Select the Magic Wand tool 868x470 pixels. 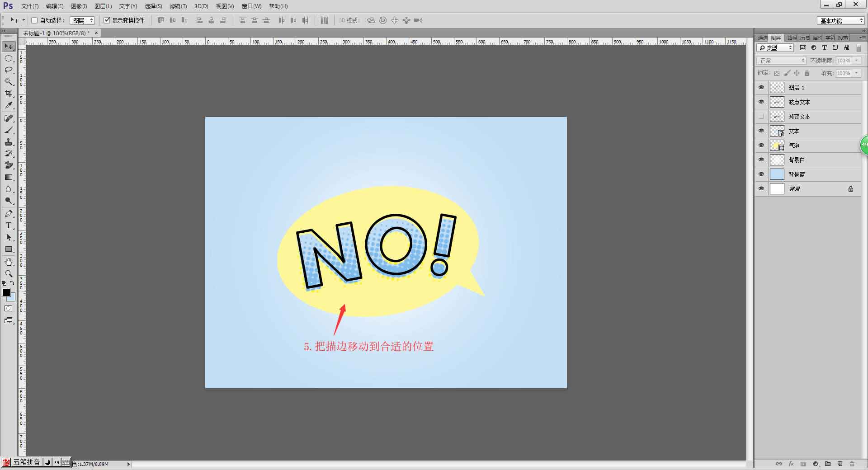(9, 82)
